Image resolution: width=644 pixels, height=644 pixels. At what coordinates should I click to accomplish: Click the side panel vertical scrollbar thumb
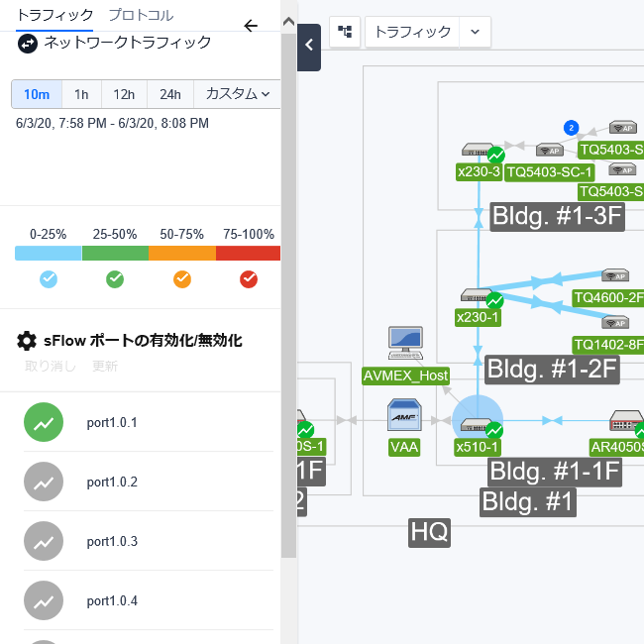tap(288, 295)
